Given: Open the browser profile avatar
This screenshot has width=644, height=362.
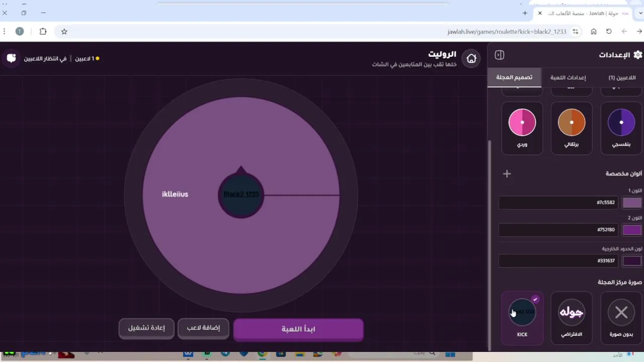Looking at the screenshot, I should point(20,31).
